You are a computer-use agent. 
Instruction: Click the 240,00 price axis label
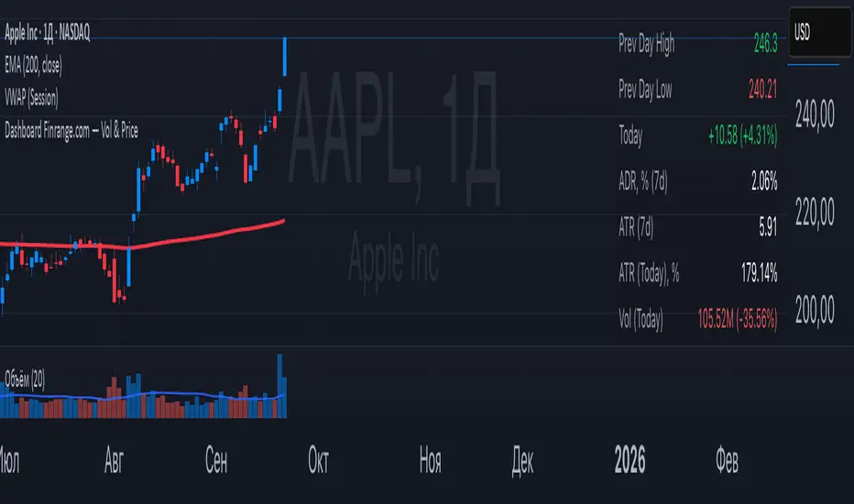tap(815, 115)
